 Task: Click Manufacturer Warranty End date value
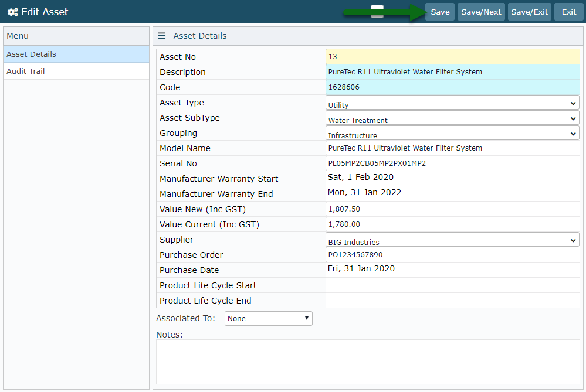pyautogui.click(x=364, y=193)
